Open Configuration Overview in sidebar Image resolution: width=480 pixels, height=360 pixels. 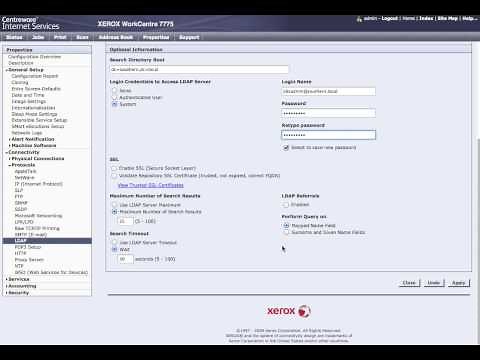pos(34,57)
